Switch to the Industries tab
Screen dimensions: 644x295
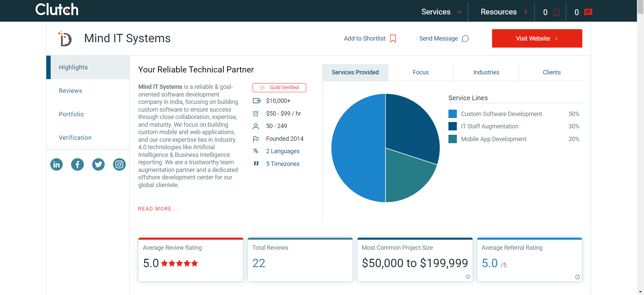[x=486, y=72]
